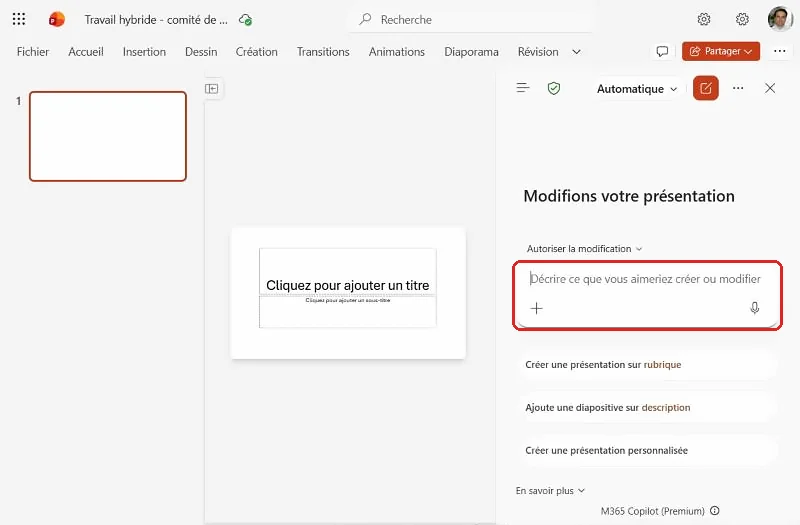Close the Copilot pane
The height and width of the screenshot is (525, 800).
[x=770, y=88]
